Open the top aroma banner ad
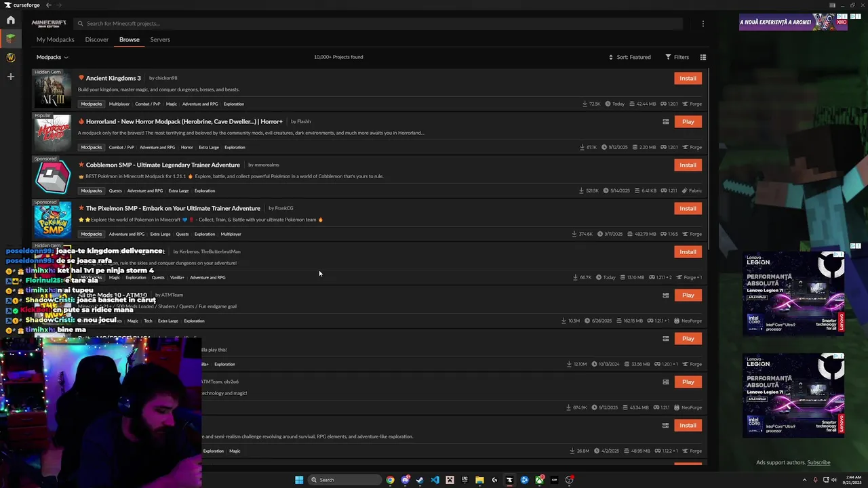 [793, 22]
